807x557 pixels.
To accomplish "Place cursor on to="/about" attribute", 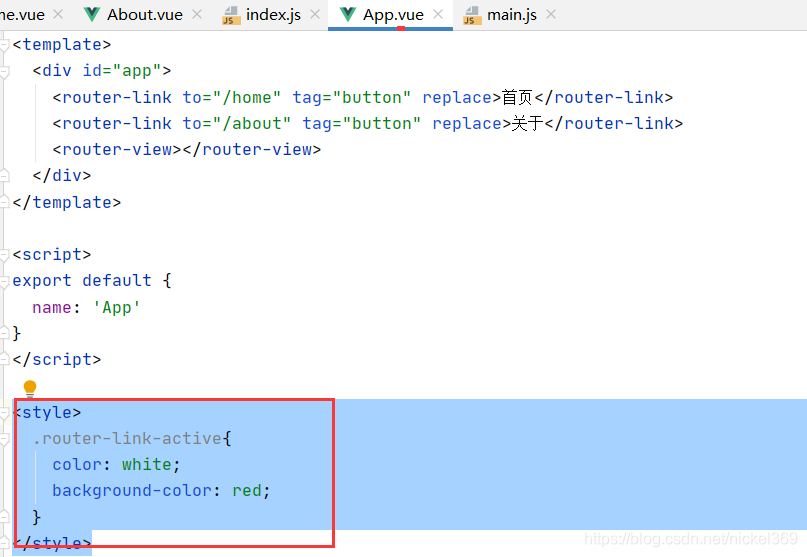I will click(237, 124).
